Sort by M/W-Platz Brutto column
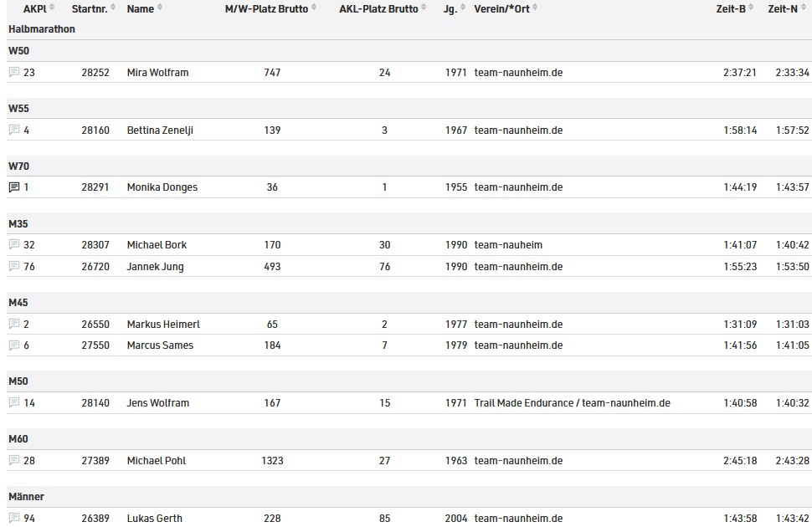Viewport: 812px width, 527px height. pos(271,9)
